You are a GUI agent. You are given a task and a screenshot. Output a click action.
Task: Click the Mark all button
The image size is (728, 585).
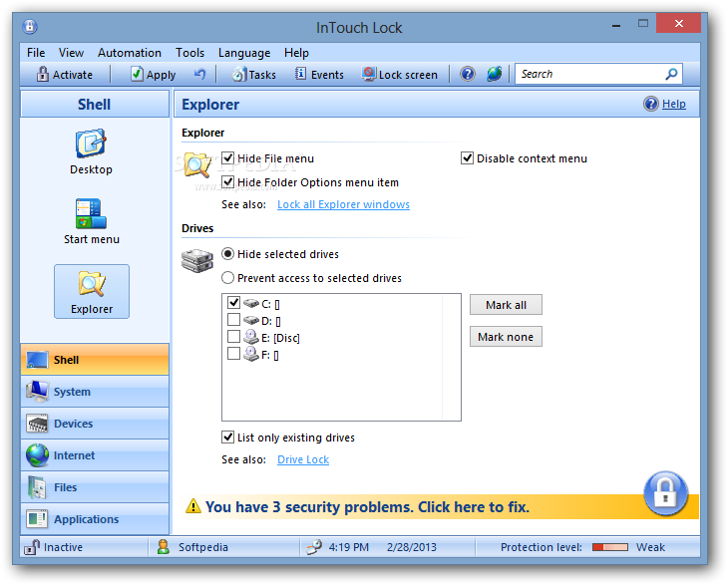tap(506, 305)
